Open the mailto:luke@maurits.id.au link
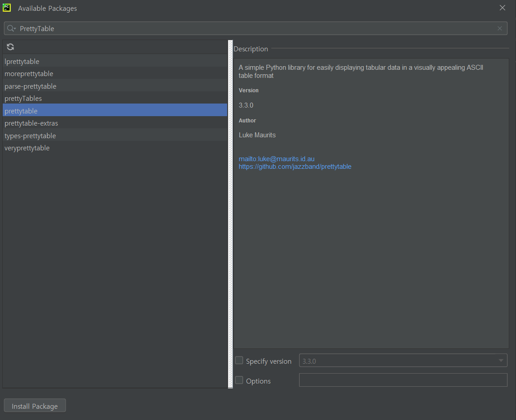The image size is (516, 420). pyautogui.click(x=276, y=159)
